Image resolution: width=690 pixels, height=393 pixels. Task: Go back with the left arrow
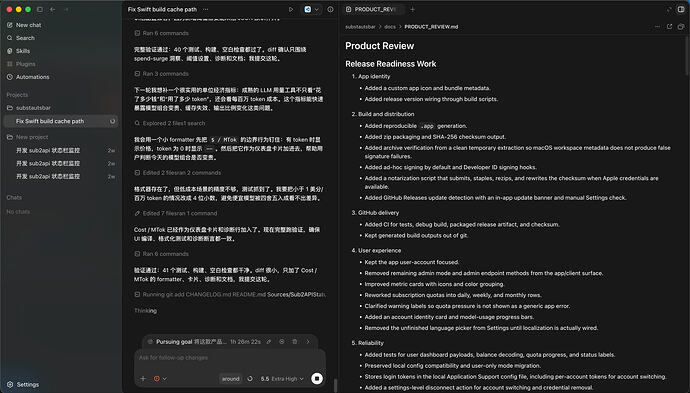tap(52, 9)
